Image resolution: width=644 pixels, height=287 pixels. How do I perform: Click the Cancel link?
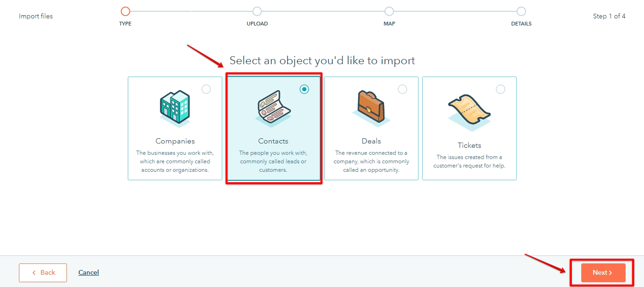pyautogui.click(x=89, y=272)
